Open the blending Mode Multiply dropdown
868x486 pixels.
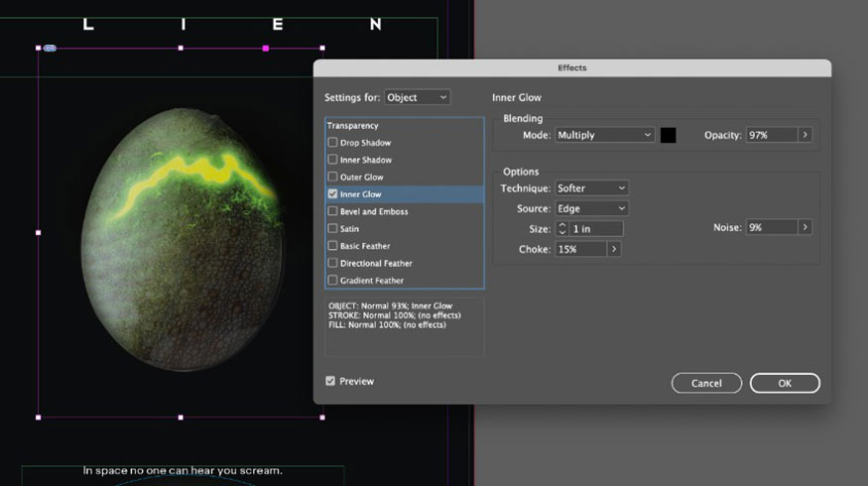tap(604, 135)
